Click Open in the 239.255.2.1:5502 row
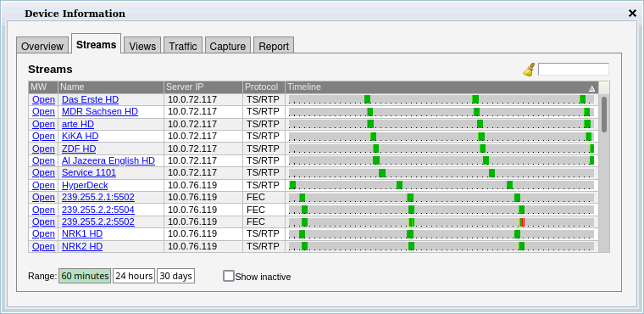The width and height of the screenshot is (644, 314). pyautogui.click(x=43, y=197)
